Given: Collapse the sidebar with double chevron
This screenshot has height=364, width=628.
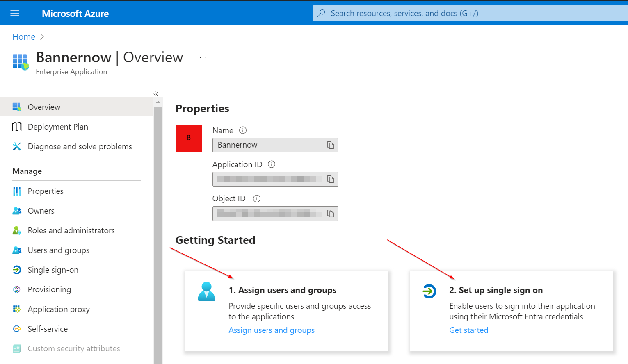Looking at the screenshot, I should point(156,94).
